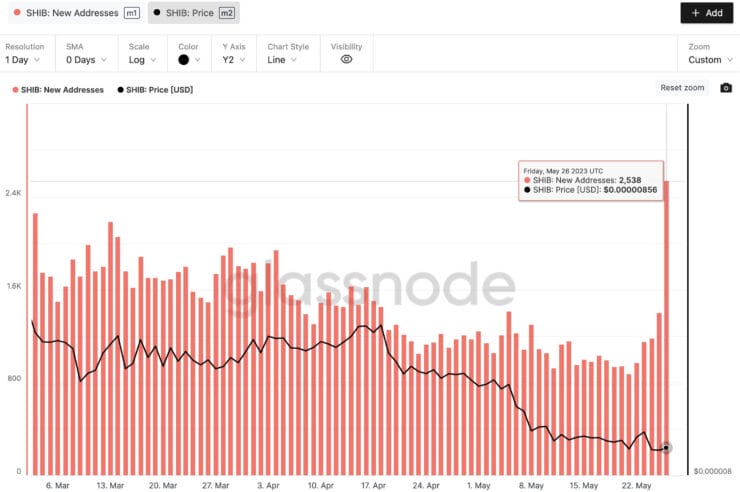
Task: Click the $0.000008 right axis label
Action: (713, 471)
